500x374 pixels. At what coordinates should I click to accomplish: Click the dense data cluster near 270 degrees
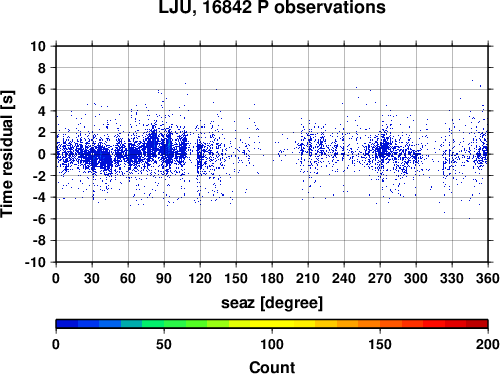(x=384, y=149)
